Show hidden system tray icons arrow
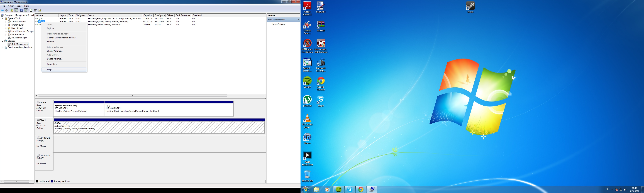This screenshot has width=644, height=193. [612, 190]
